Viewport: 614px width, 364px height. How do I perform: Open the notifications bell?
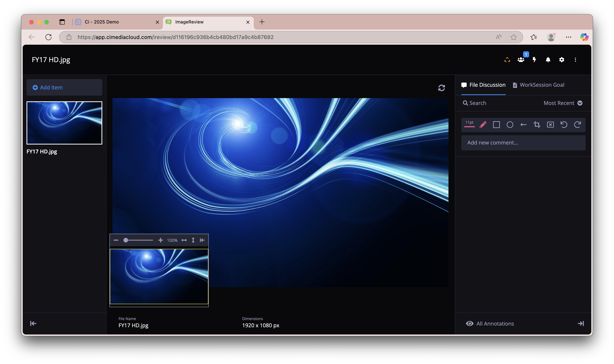pyautogui.click(x=548, y=60)
